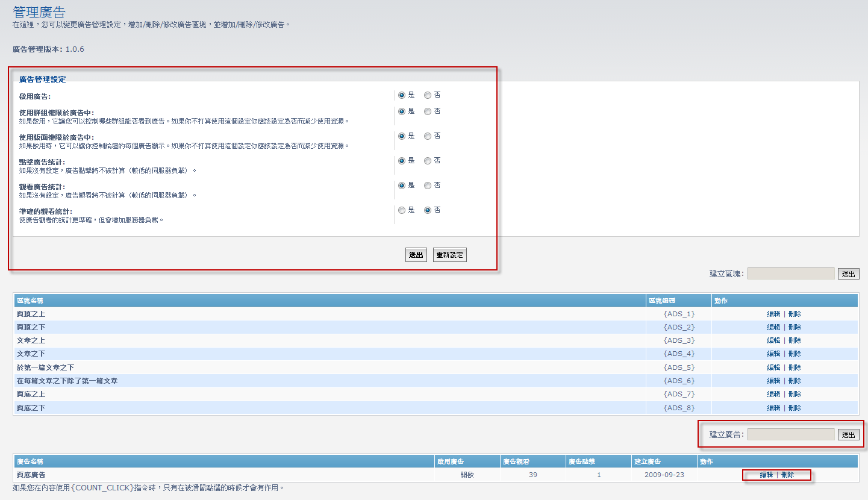868x500 pixels.
Task: Edit the 頁頂之上 block
Action: (773, 314)
